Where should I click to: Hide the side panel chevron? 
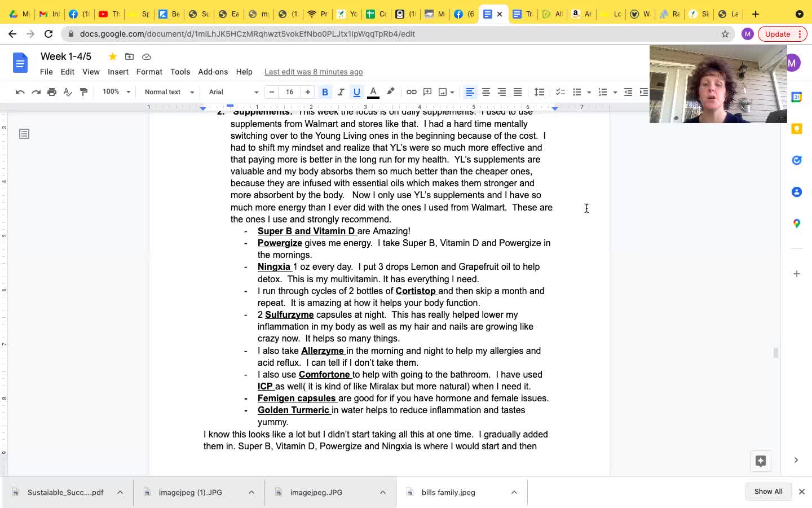796,460
